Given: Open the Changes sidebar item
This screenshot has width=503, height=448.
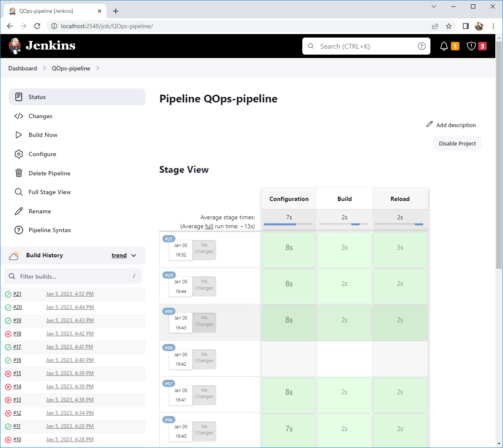Looking at the screenshot, I should [x=40, y=116].
